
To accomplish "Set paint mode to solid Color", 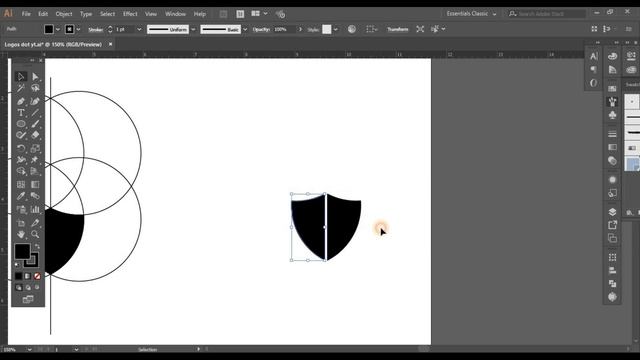I will coord(18,276).
